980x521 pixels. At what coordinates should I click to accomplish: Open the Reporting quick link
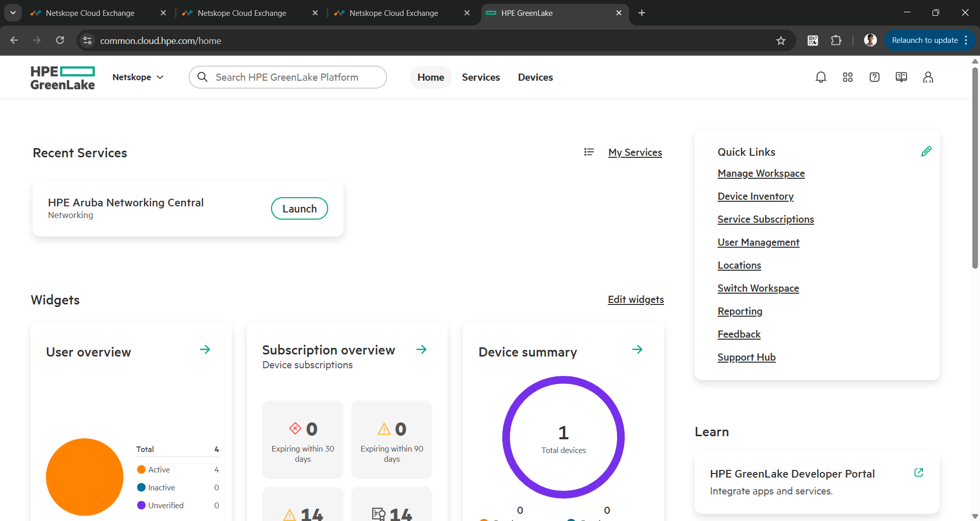(x=740, y=311)
